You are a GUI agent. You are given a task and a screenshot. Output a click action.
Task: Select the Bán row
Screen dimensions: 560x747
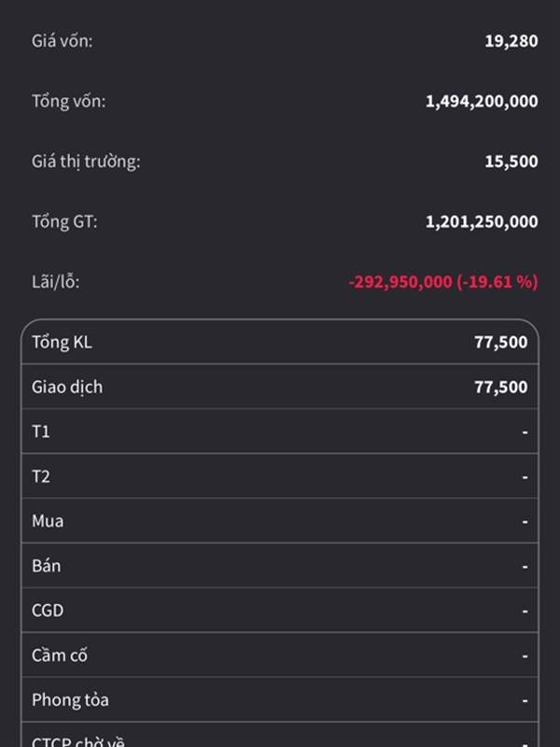click(x=280, y=566)
